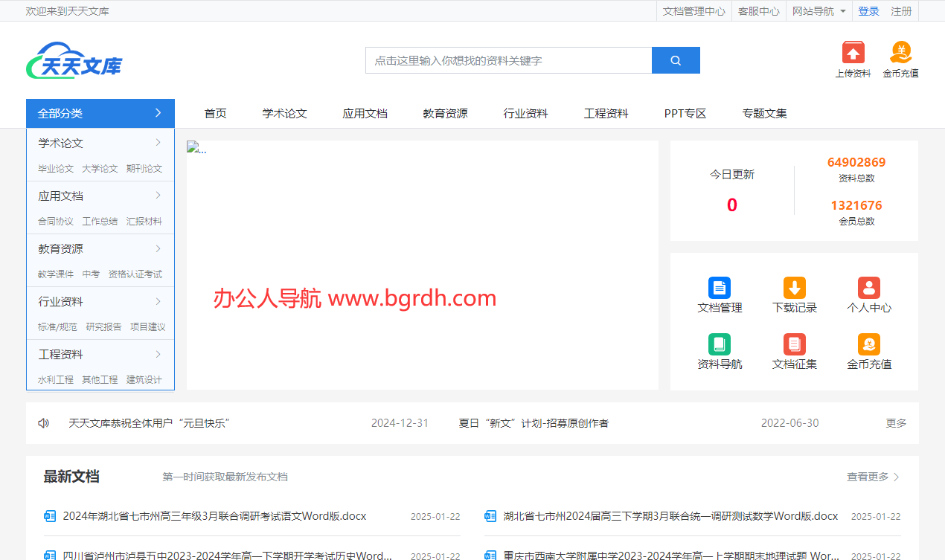Click the 登录 login link

tap(868, 11)
